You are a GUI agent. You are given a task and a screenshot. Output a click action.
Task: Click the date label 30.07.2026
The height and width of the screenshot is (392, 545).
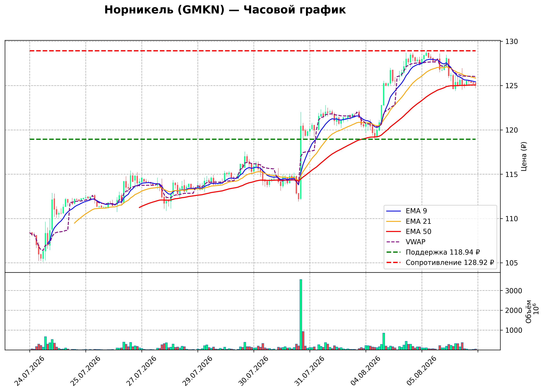pos(253,371)
